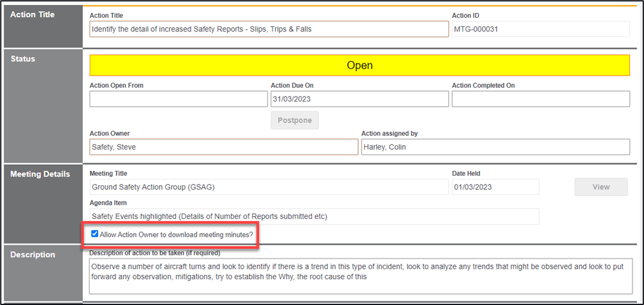Focus the Action Due On date field
The width and height of the screenshot is (644, 305).
tap(358, 99)
